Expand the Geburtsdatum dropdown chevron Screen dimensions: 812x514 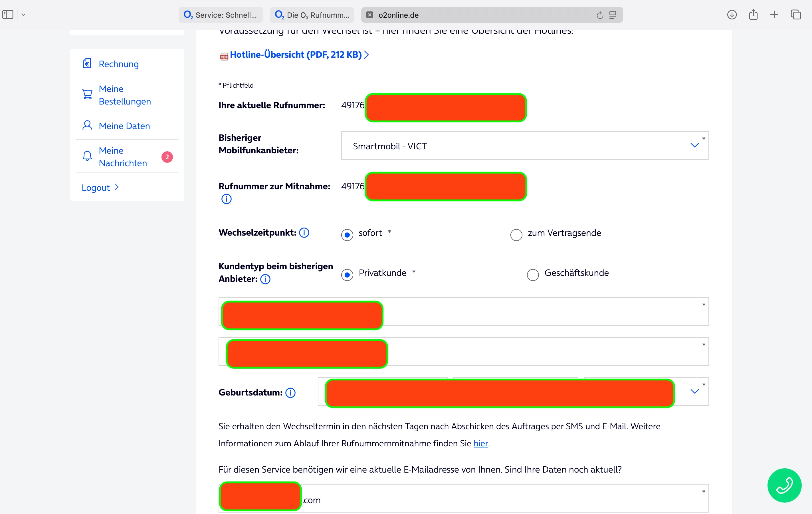coord(694,391)
